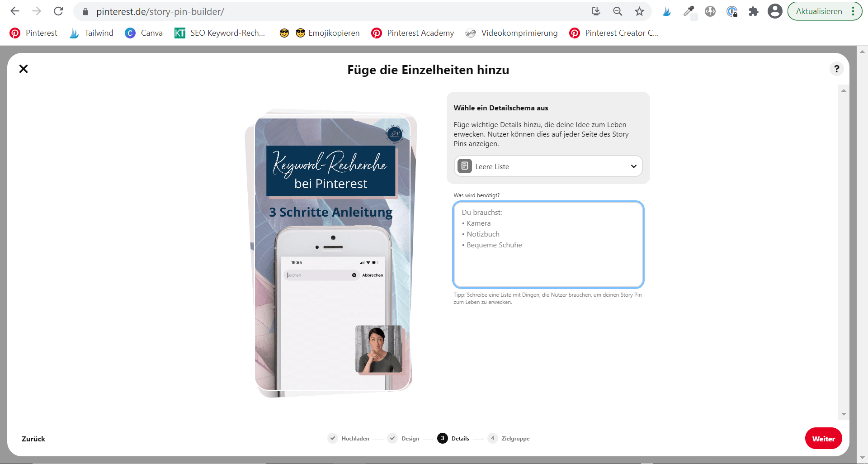The image size is (868, 464).
Task: Click the page scrollbar up arrow
Action: (x=862, y=52)
